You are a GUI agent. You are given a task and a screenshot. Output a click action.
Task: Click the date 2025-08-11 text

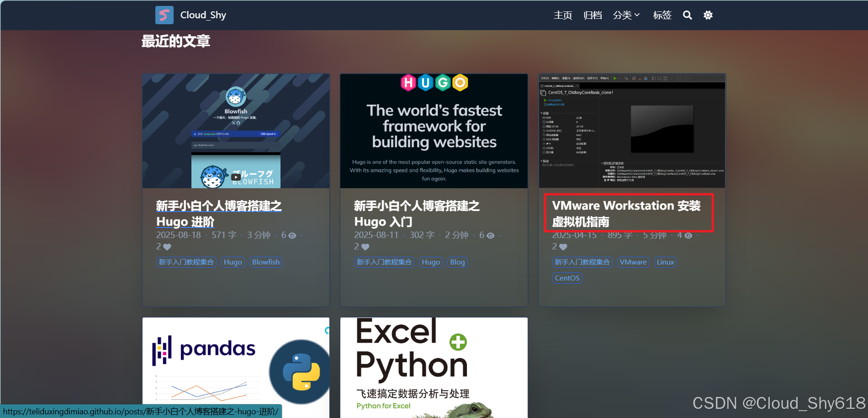point(376,235)
